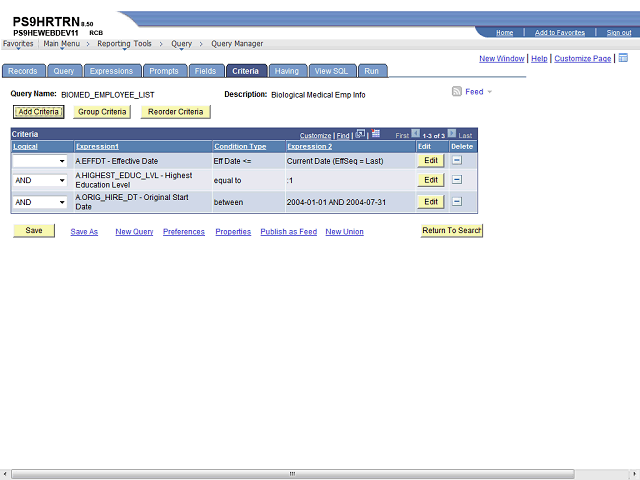Click the Customize Page link

point(582,59)
